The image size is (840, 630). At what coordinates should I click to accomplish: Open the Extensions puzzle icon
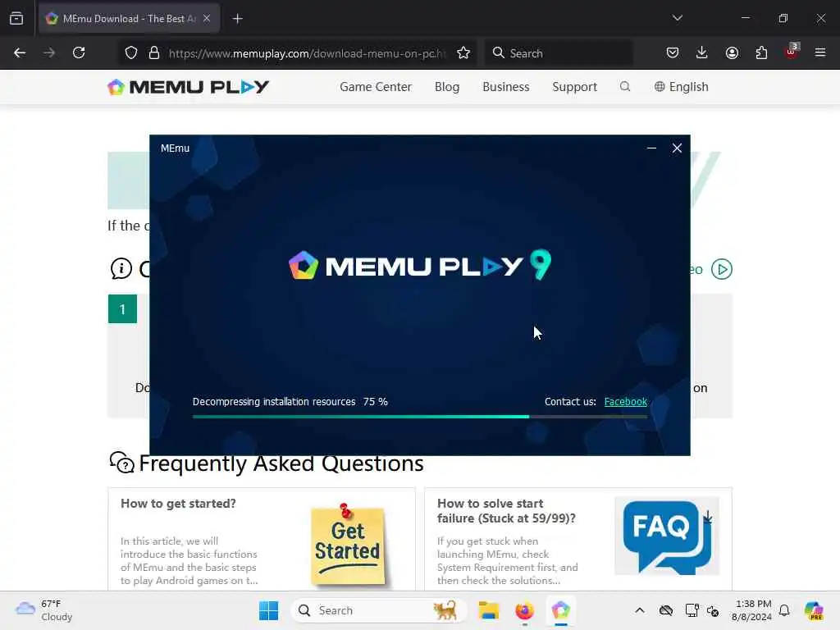click(761, 52)
